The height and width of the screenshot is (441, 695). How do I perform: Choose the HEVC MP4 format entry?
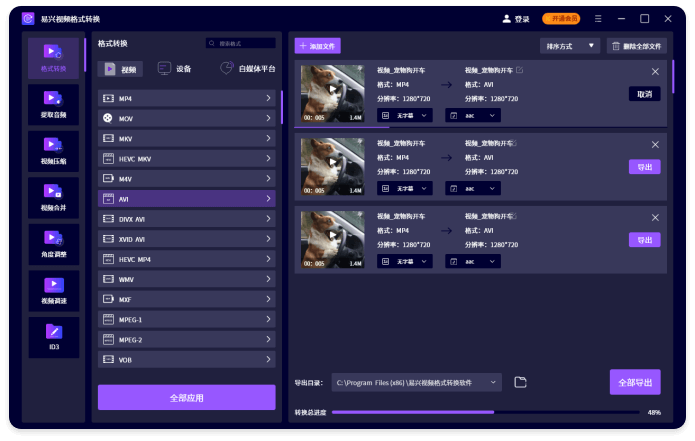point(187,259)
